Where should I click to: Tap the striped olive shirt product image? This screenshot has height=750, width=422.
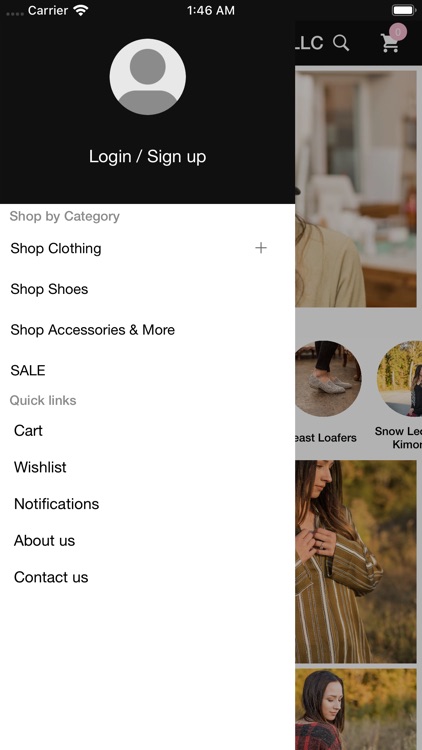356,562
